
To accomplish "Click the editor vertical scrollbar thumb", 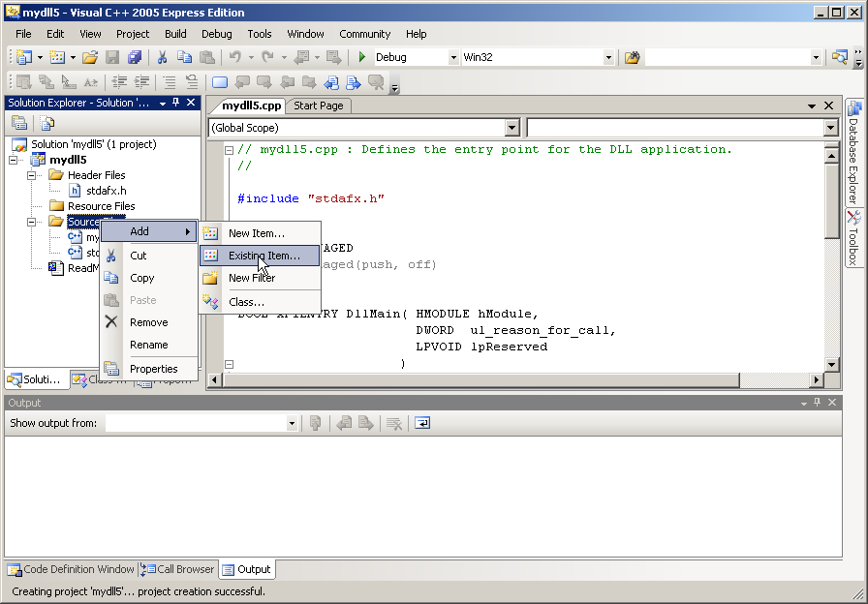I will coord(831,201).
